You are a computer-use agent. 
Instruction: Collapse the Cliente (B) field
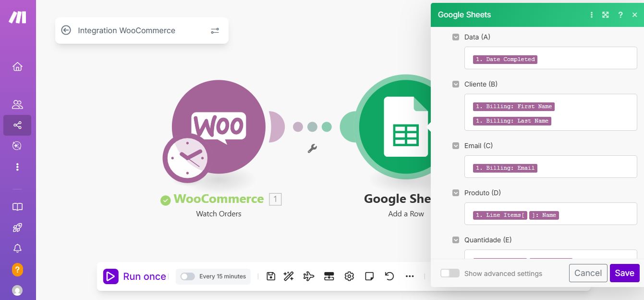click(456, 84)
